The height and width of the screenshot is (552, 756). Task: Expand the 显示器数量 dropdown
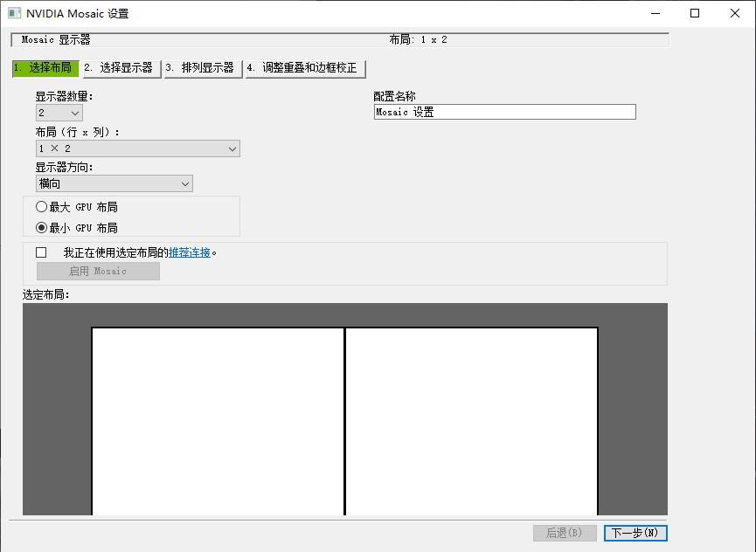tap(59, 113)
